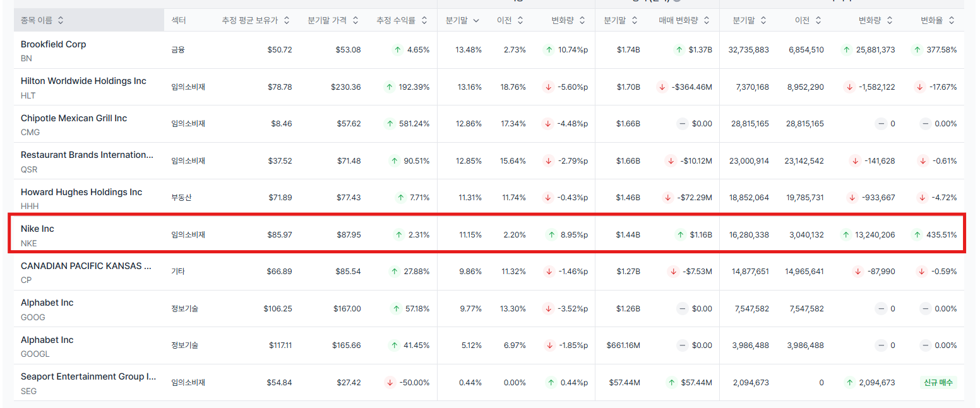Click the sort arrows beside 추정 수익률
This screenshot has height=408, width=980.
point(425,20)
